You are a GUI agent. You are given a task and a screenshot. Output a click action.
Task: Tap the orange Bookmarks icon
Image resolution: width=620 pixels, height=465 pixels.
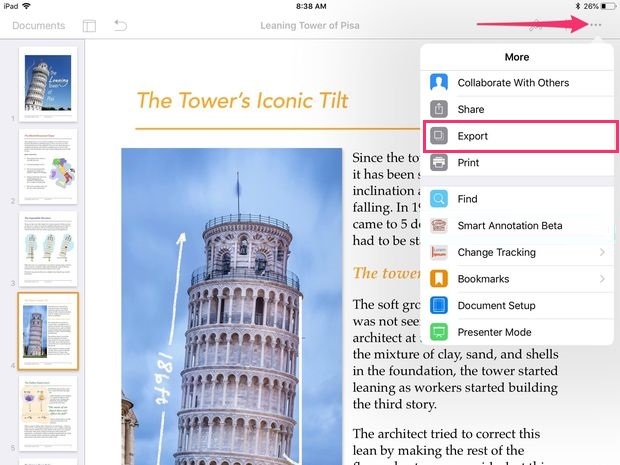point(439,279)
